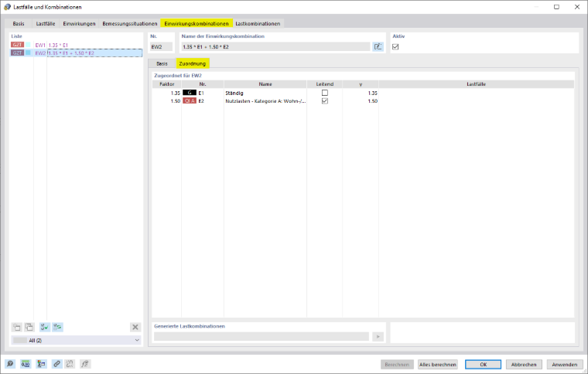Screen dimensions: 588x374
Task: Click the Leitend column header
Action: 325,84
